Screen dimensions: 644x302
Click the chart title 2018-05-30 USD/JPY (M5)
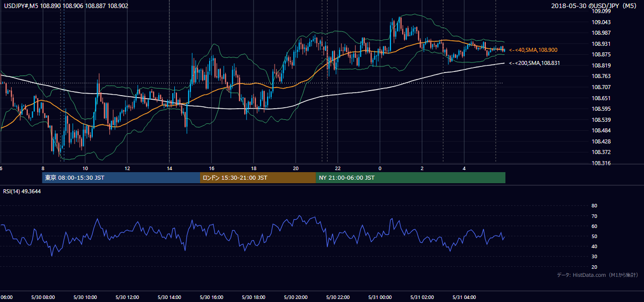(595, 6)
